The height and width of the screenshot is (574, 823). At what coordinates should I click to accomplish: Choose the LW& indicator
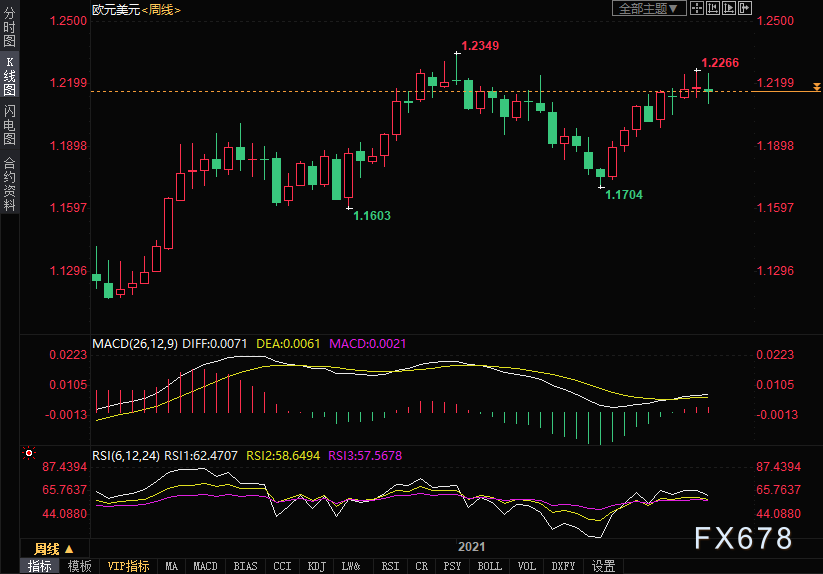[x=351, y=566]
